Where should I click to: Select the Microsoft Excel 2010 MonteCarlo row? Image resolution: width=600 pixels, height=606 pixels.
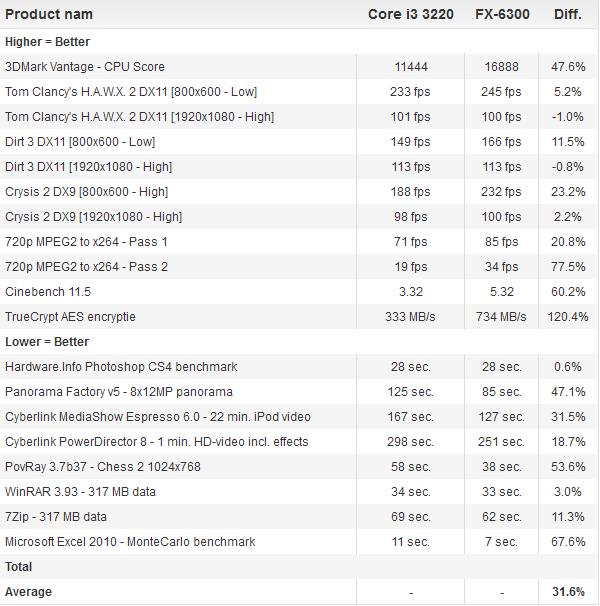130,542
